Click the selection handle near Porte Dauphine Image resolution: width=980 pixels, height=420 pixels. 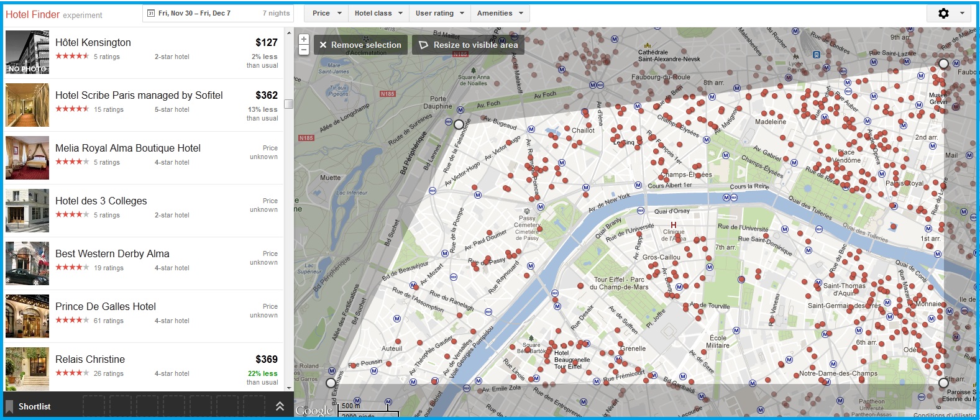[459, 124]
